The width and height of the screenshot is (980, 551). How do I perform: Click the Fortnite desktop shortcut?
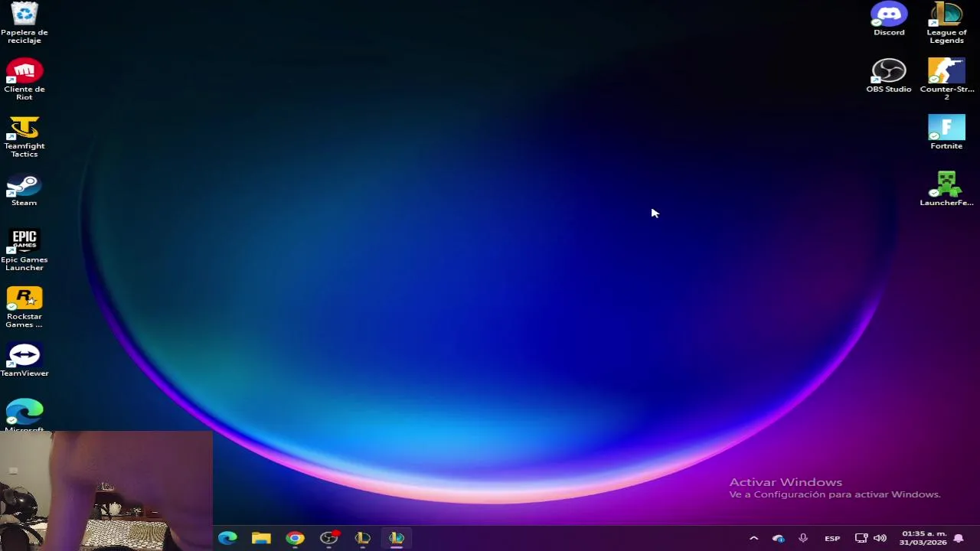click(946, 132)
